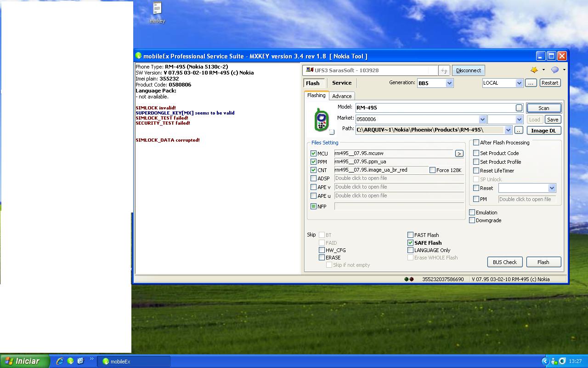Click the Save button
The width and height of the screenshot is (588, 368).
tap(553, 120)
